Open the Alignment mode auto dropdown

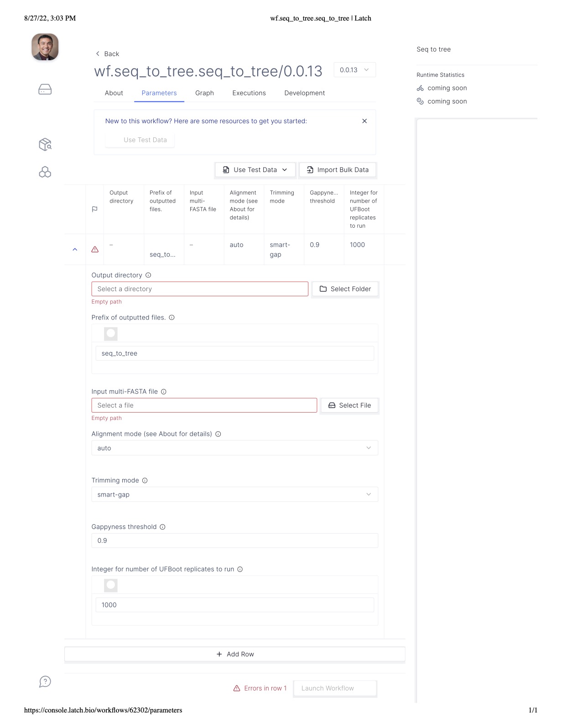234,448
